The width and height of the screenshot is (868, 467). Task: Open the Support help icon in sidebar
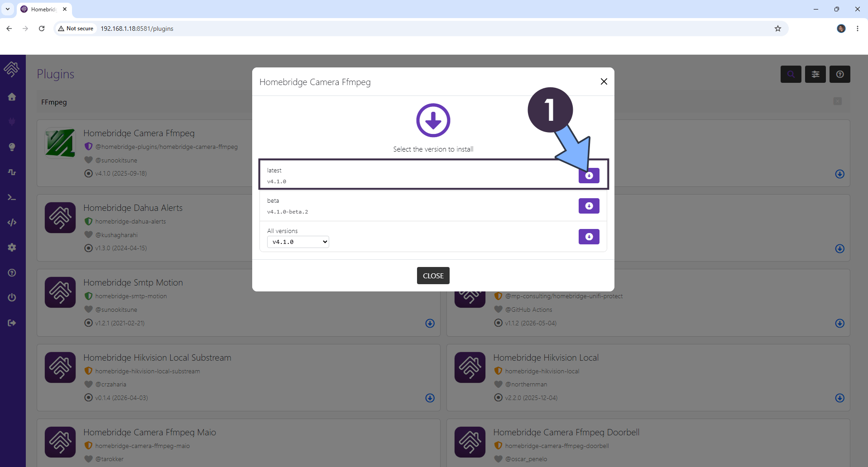coord(12,273)
